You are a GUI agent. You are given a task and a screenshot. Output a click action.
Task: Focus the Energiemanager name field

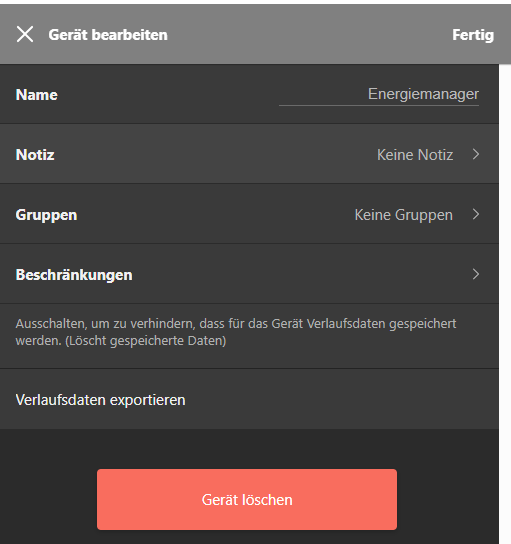tap(379, 95)
